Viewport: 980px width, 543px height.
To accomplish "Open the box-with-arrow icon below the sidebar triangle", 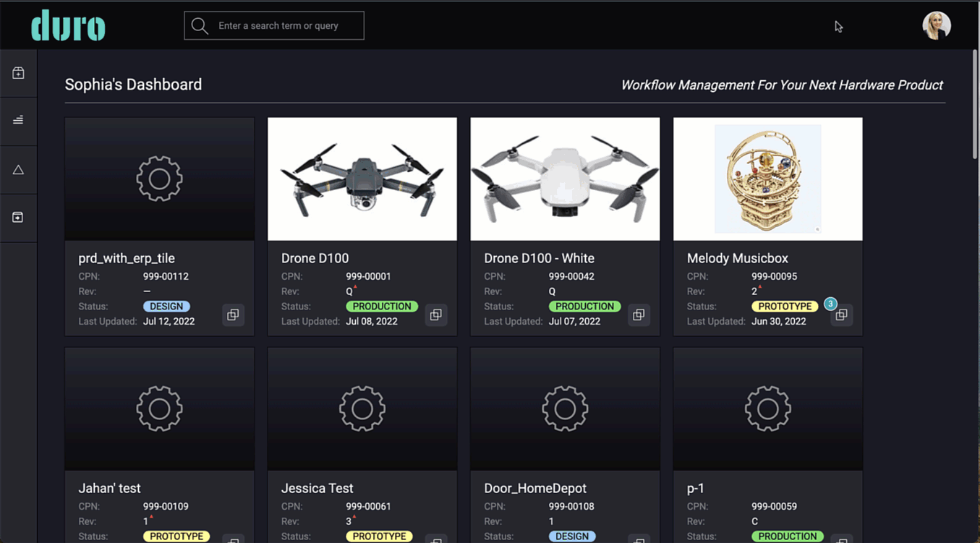I will 18,217.
